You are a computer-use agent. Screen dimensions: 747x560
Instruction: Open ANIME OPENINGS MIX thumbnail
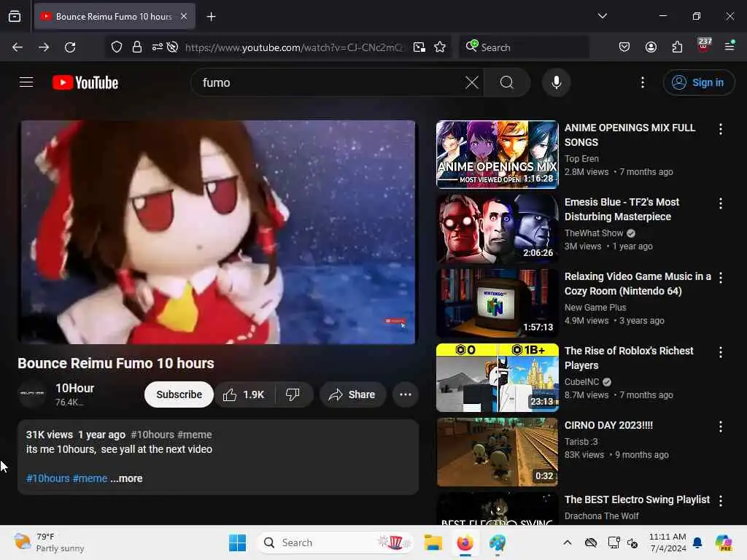click(x=498, y=155)
